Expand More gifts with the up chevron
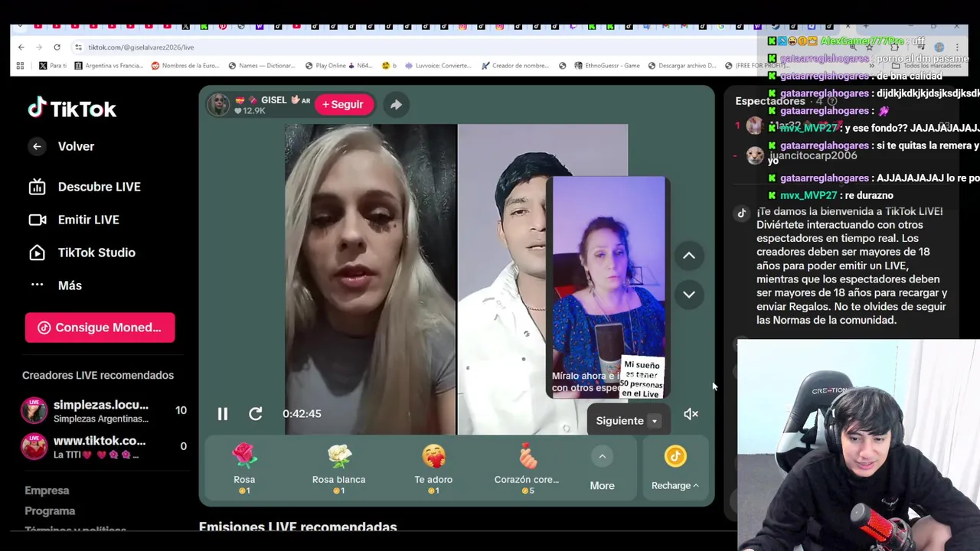 [x=603, y=457]
